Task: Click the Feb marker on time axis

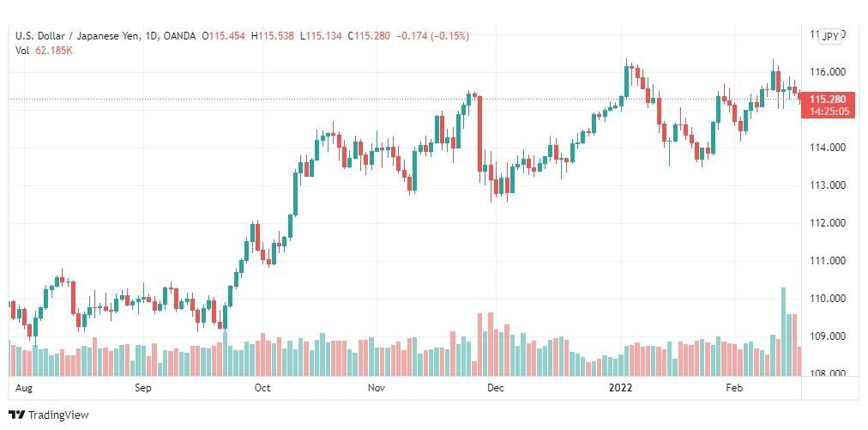Action: click(733, 388)
